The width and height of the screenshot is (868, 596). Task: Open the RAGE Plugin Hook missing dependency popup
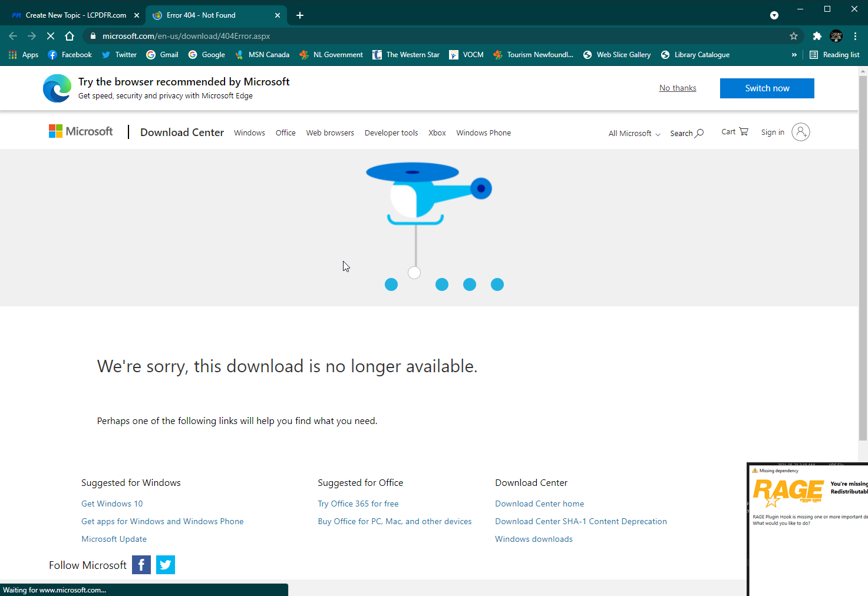tap(807, 529)
